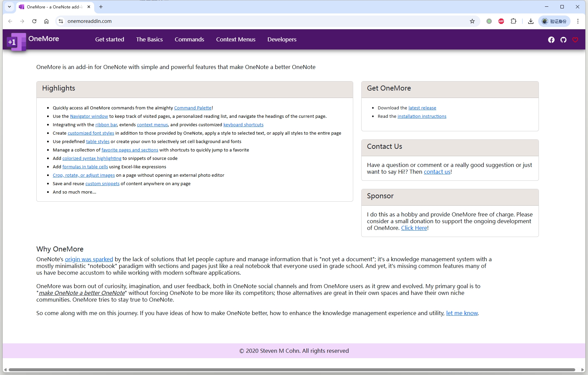Open colorized syntax highlighting link
588x375 pixels.
92,158
